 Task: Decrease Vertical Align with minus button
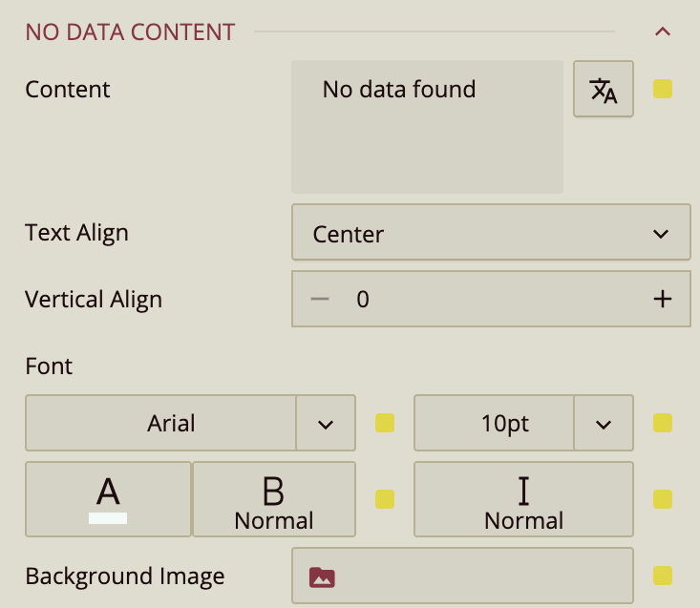320,299
